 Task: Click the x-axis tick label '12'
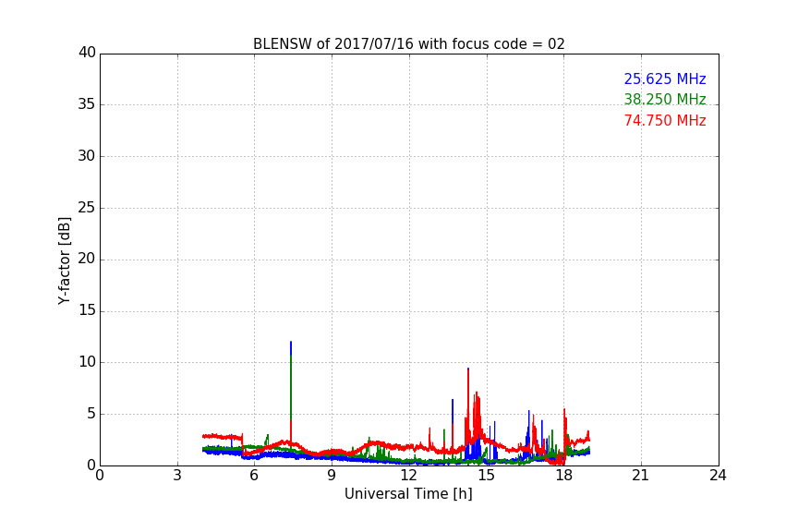[408, 476]
